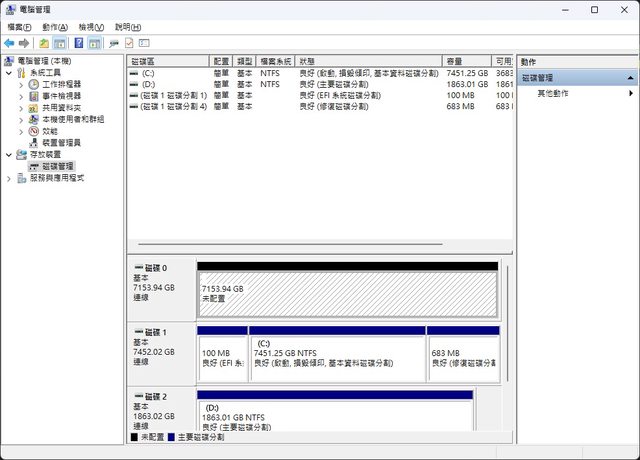The width and height of the screenshot is (640, 460).
Task: Click the Back arrow toolbar icon
Action: click(9, 44)
